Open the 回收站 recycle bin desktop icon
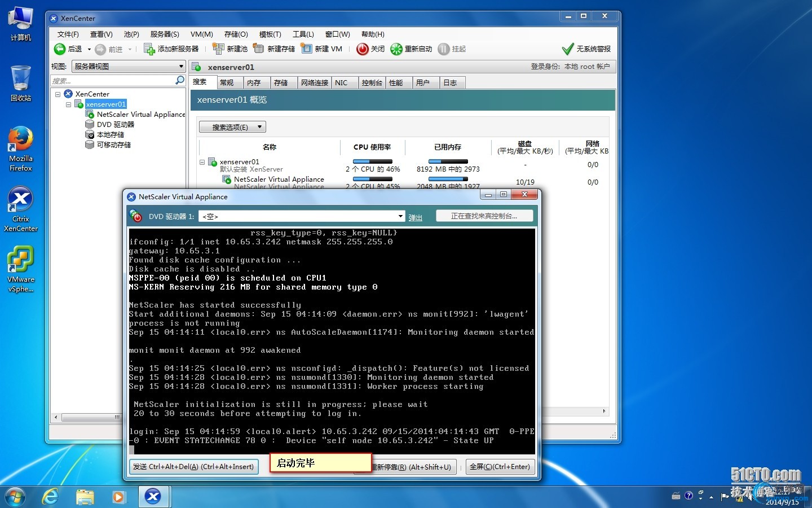Image resolution: width=812 pixels, height=508 pixels. pos(21,84)
